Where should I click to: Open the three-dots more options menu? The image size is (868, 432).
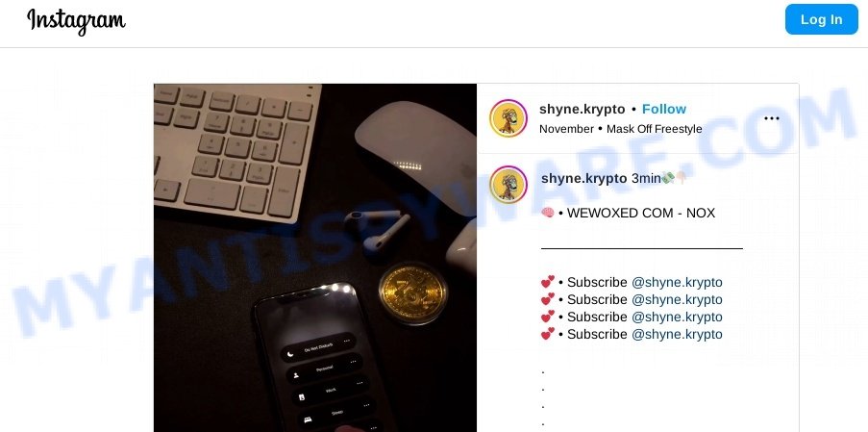(771, 118)
